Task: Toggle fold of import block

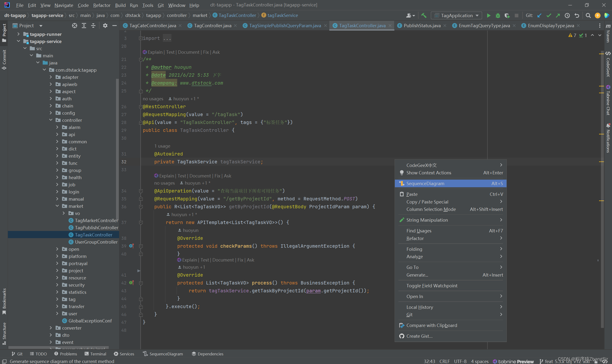Action: click(141, 38)
